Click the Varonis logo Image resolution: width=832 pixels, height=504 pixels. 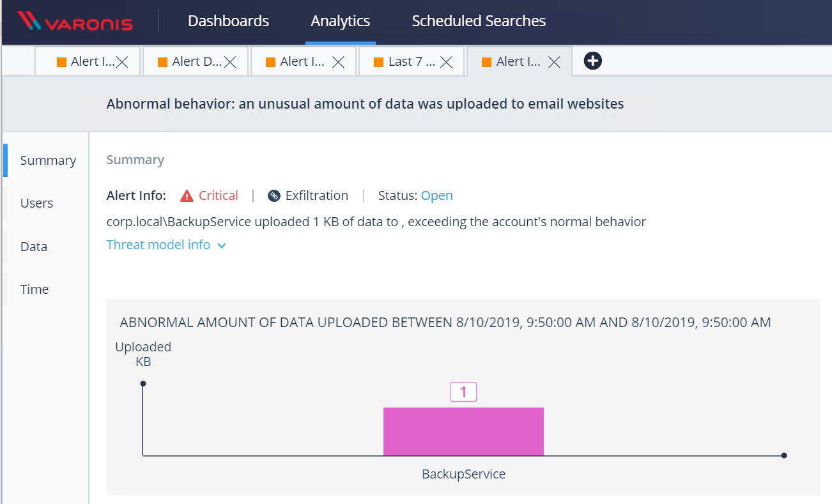point(75,21)
